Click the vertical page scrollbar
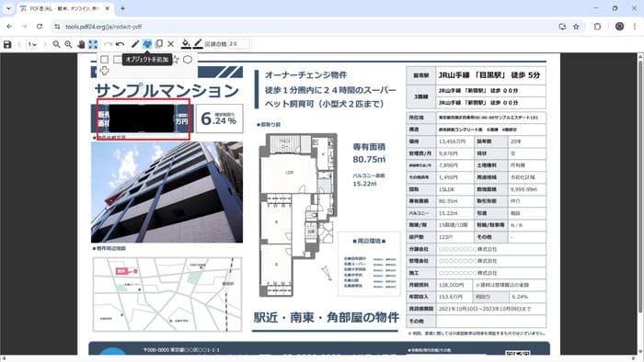644x362 pixels. [640, 205]
